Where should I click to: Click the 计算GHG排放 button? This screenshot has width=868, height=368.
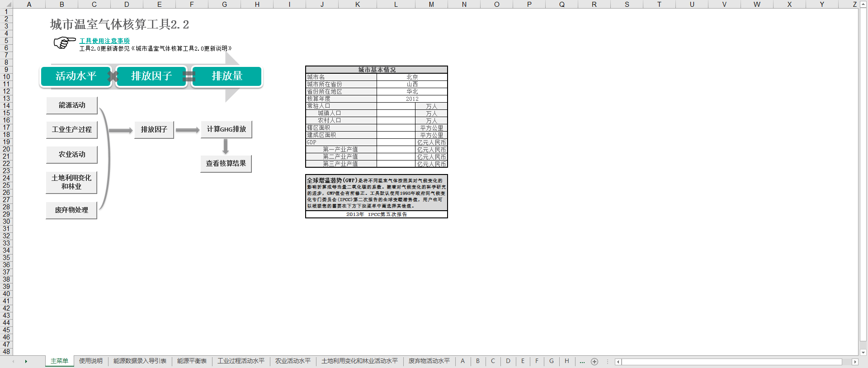tap(226, 129)
